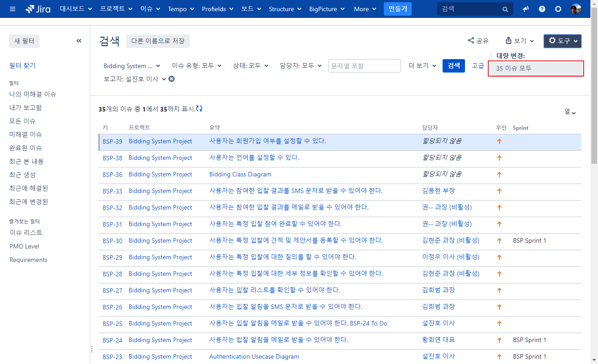The width and height of the screenshot is (598, 364).
Task: Click the user profile avatar
Action: [x=576, y=9]
